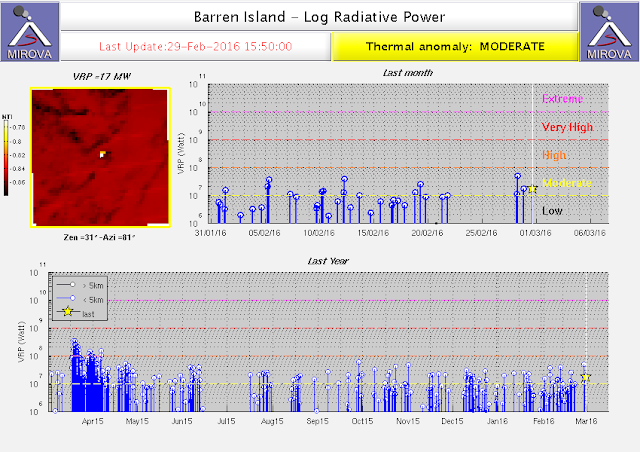Image resolution: width=640 pixels, height=452 pixels.
Task: Click the '05/02/16' date axis label
Action: [264, 233]
